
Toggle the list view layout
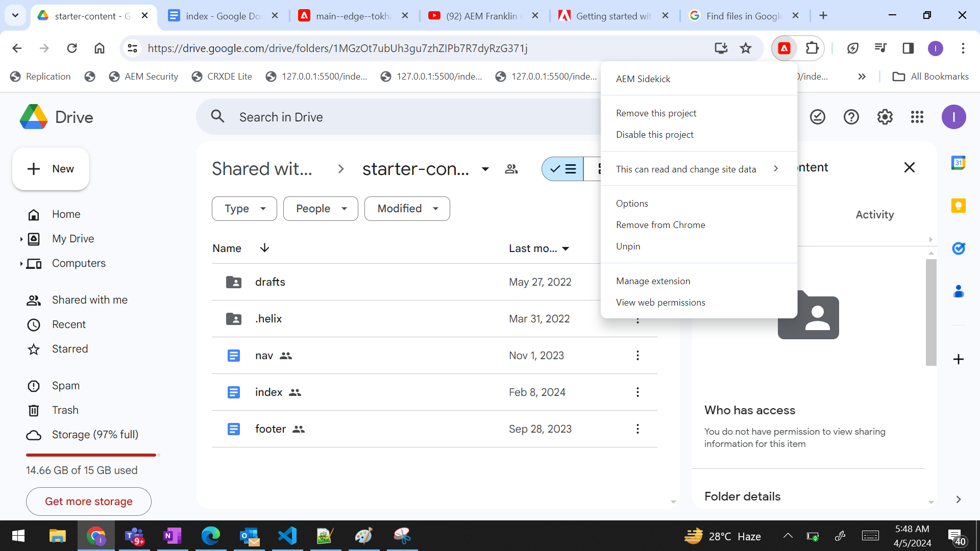[562, 168]
